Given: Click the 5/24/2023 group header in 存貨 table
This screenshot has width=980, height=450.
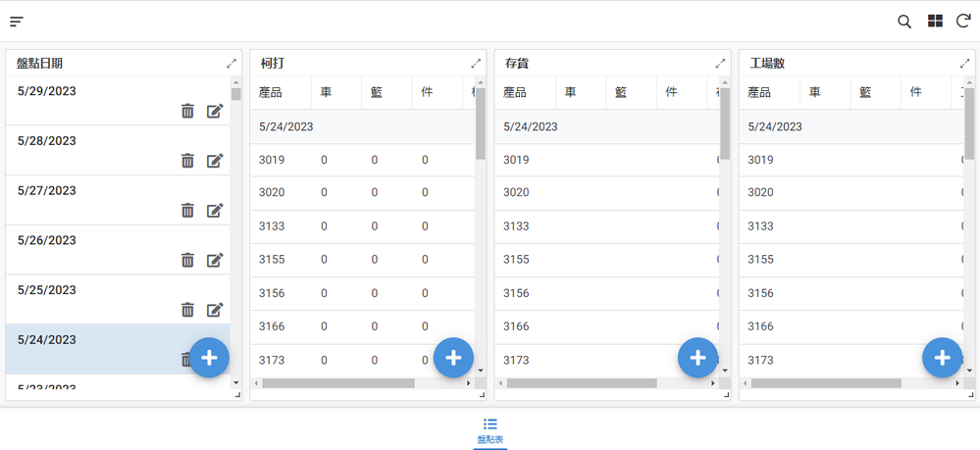Looking at the screenshot, I should (607, 126).
